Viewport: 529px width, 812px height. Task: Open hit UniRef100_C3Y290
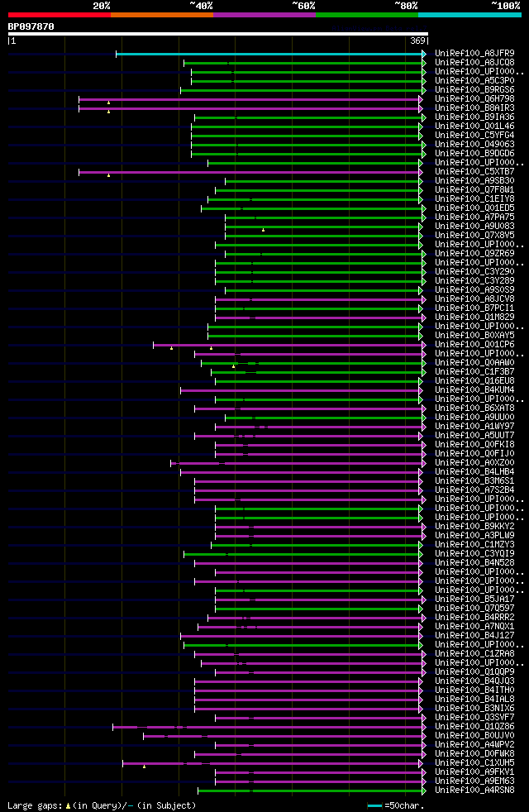[474, 272]
